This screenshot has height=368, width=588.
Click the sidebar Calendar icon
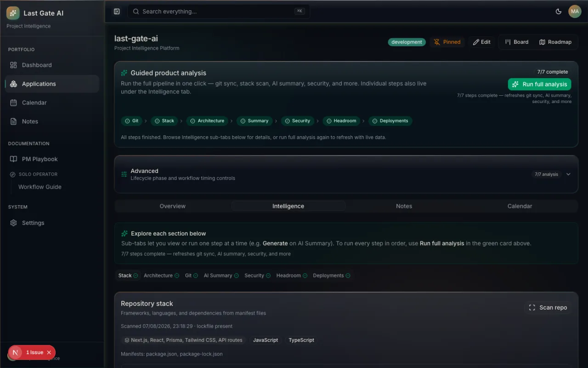tap(13, 103)
